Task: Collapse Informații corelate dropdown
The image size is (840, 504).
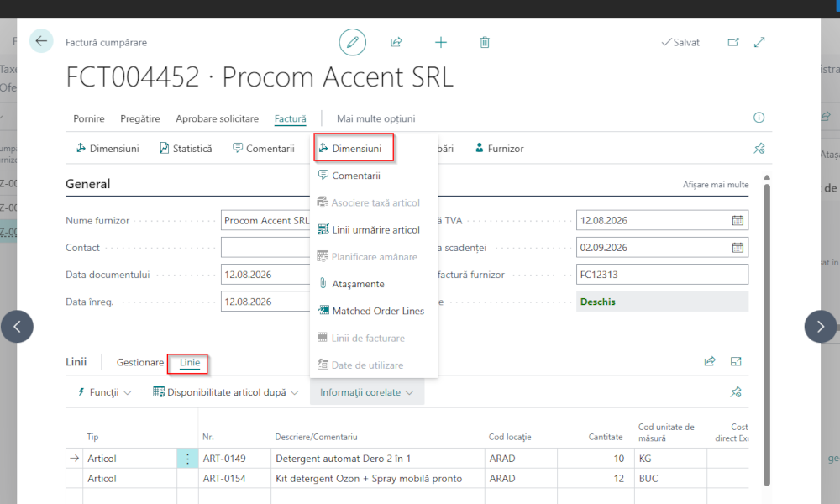Action: point(367,392)
